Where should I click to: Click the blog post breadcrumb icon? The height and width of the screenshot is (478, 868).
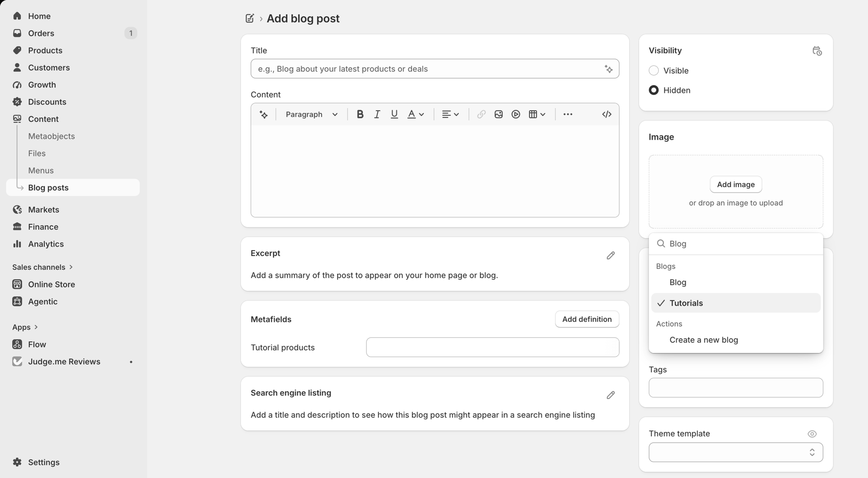pyautogui.click(x=250, y=18)
